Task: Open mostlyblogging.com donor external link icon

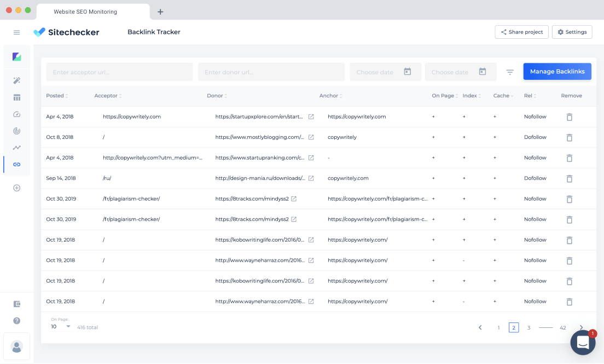Action: (x=311, y=137)
